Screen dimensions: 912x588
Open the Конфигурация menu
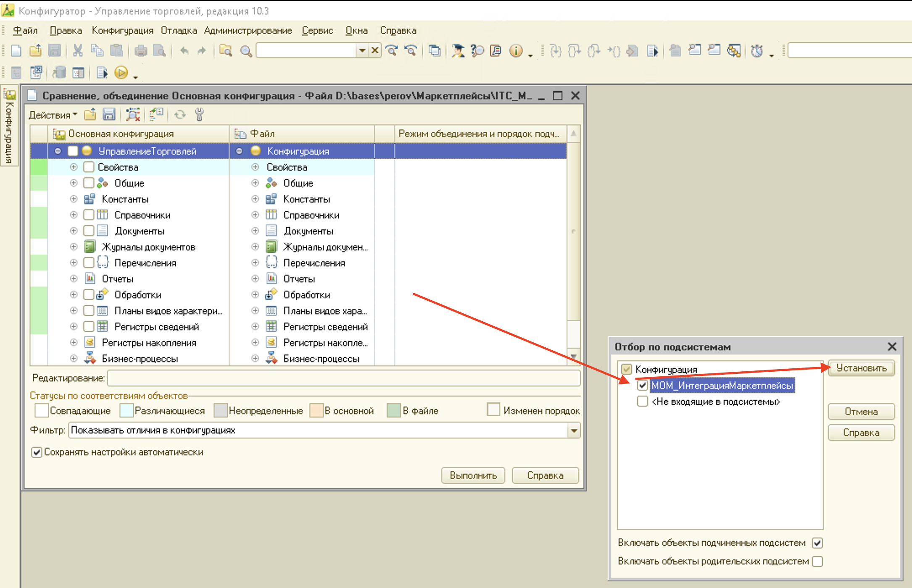click(122, 31)
